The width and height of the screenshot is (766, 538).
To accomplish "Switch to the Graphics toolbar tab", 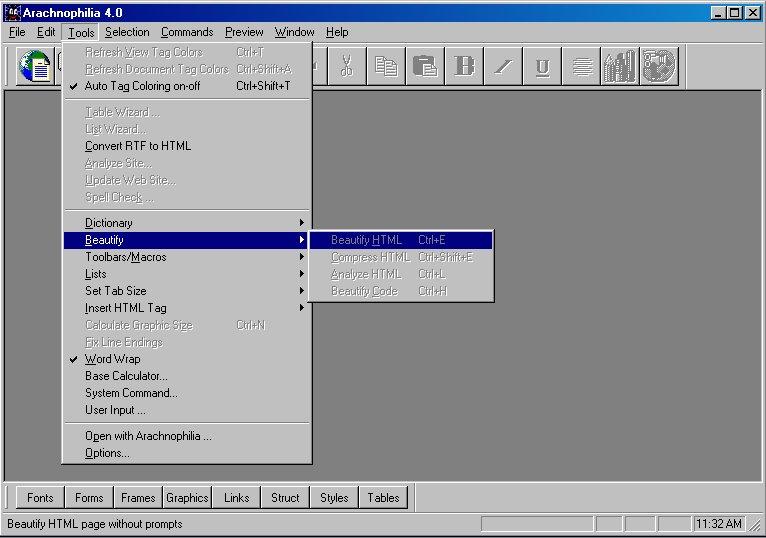I will [x=187, y=498].
